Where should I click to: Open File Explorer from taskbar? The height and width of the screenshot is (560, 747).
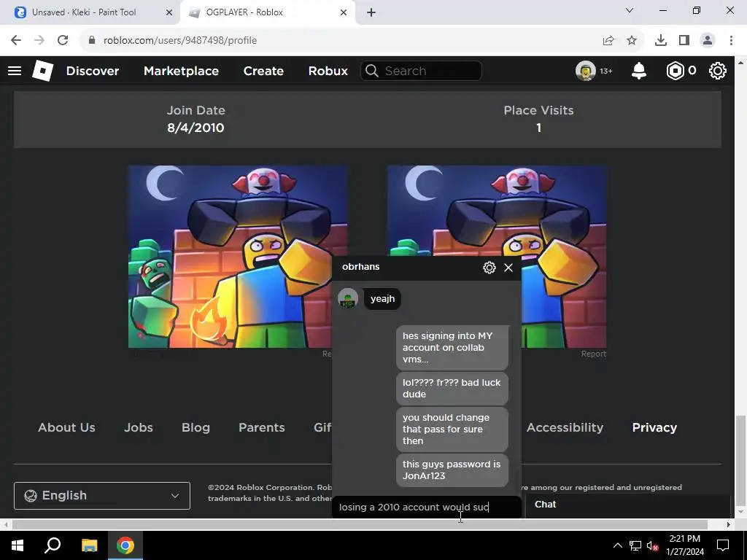click(x=89, y=545)
